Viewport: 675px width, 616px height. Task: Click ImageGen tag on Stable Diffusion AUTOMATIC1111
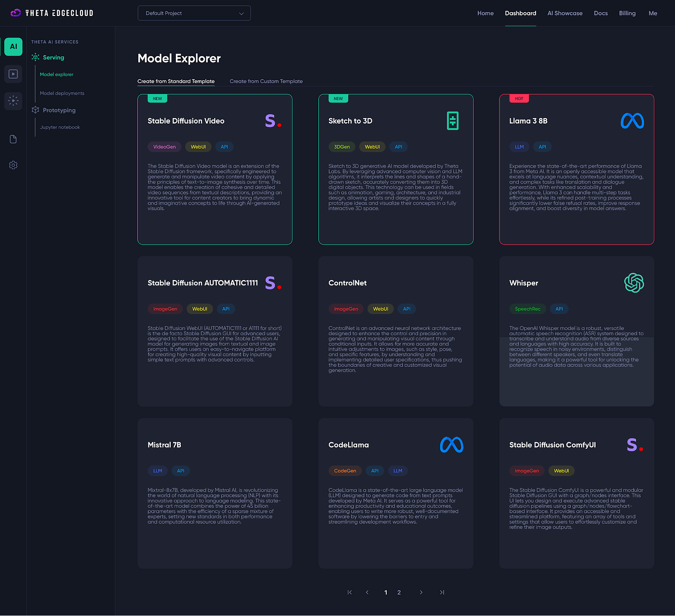tap(165, 309)
